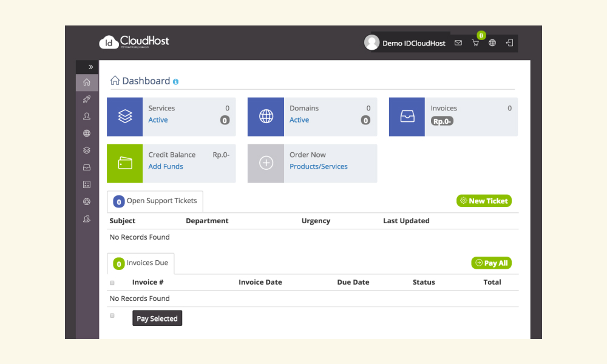This screenshot has height=364, width=607.
Task: Click the Subject column header
Action: 123,221
